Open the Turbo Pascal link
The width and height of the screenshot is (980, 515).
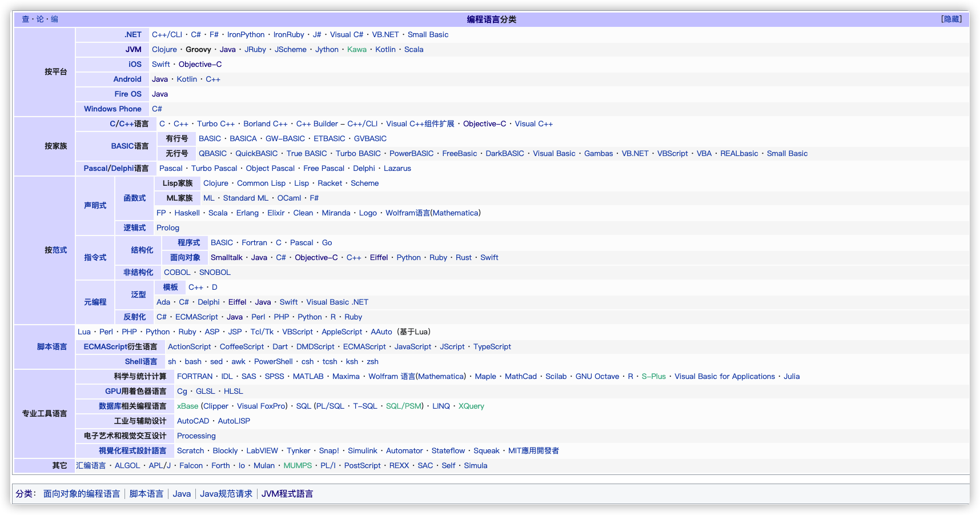click(214, 168)
